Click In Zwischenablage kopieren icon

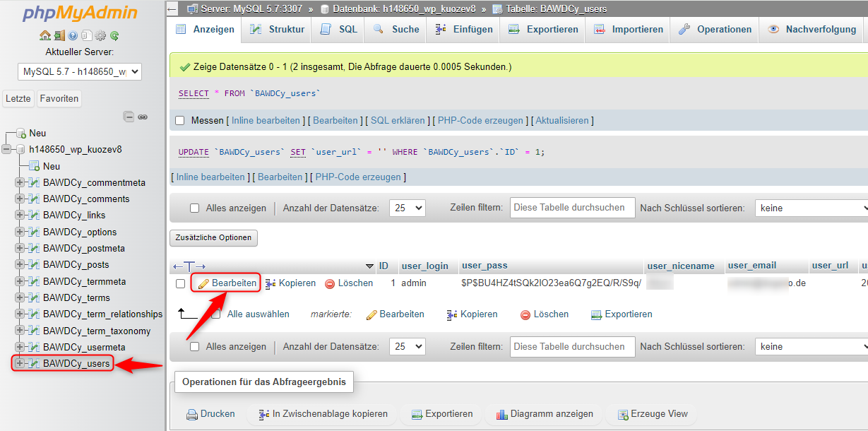[x=264, y=415]
